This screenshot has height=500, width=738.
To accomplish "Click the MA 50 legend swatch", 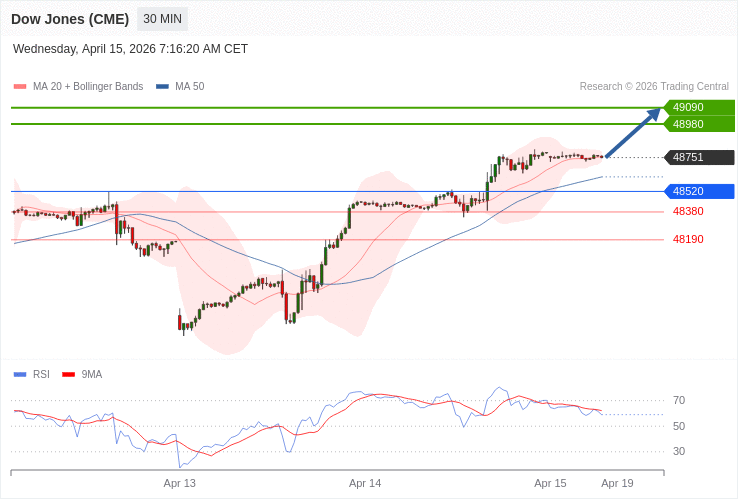I will 162,87.
